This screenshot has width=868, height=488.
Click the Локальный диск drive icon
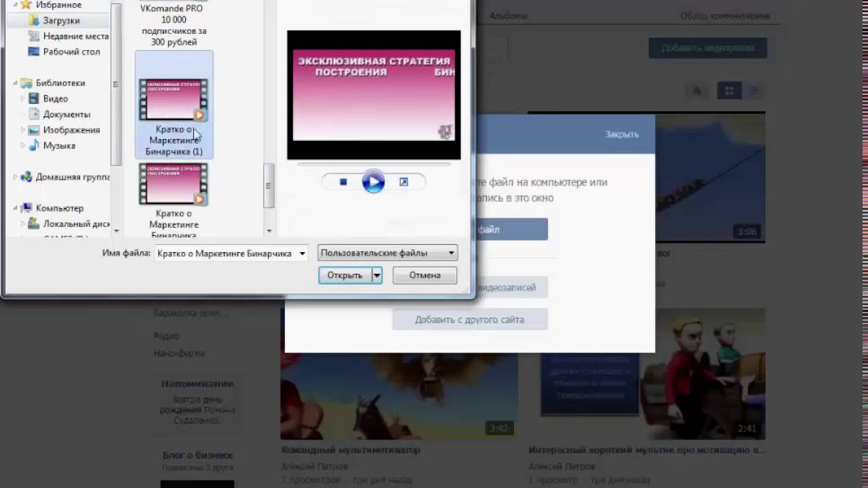tap(34, 224)
